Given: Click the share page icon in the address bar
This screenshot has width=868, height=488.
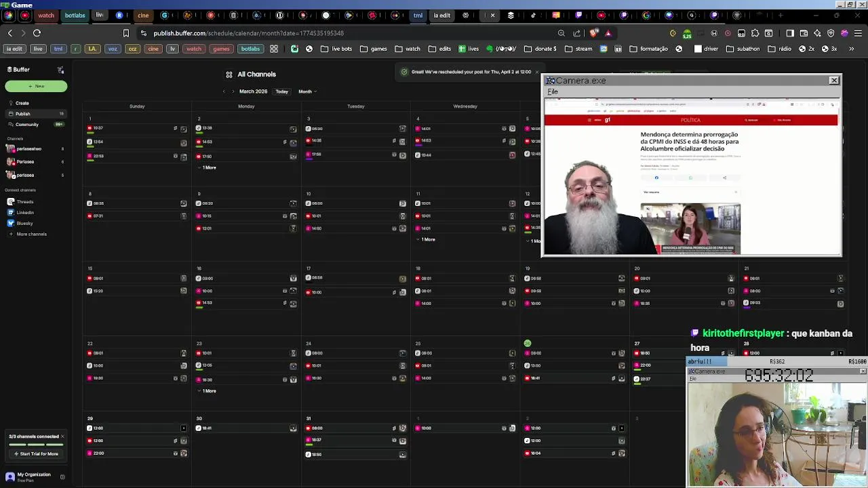Looking at the screenshot, I should click(x=576, y=33).
